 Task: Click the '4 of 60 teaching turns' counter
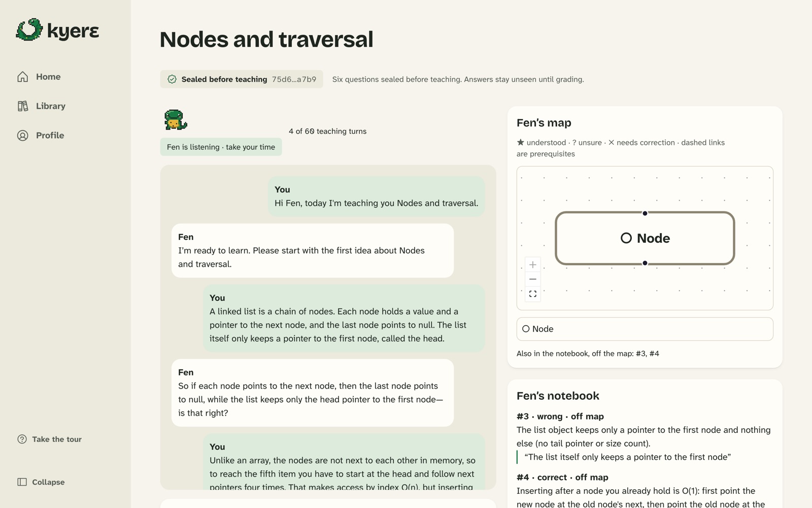pos(327,131)
